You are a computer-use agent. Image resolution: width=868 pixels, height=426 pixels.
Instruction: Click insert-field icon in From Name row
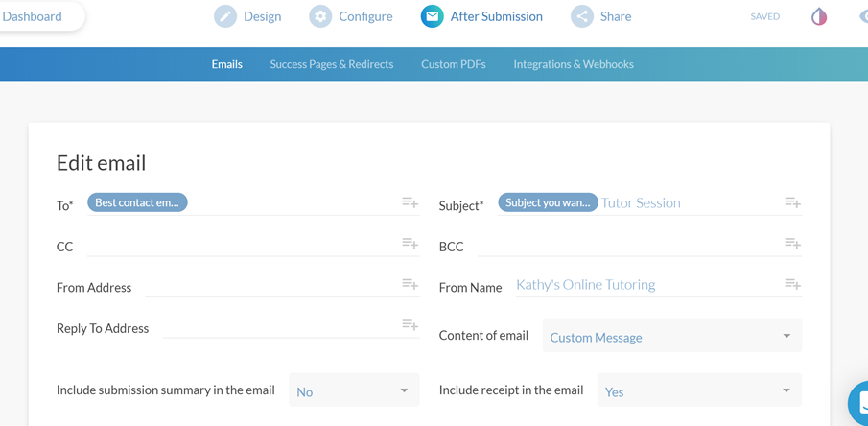point(793,284)
